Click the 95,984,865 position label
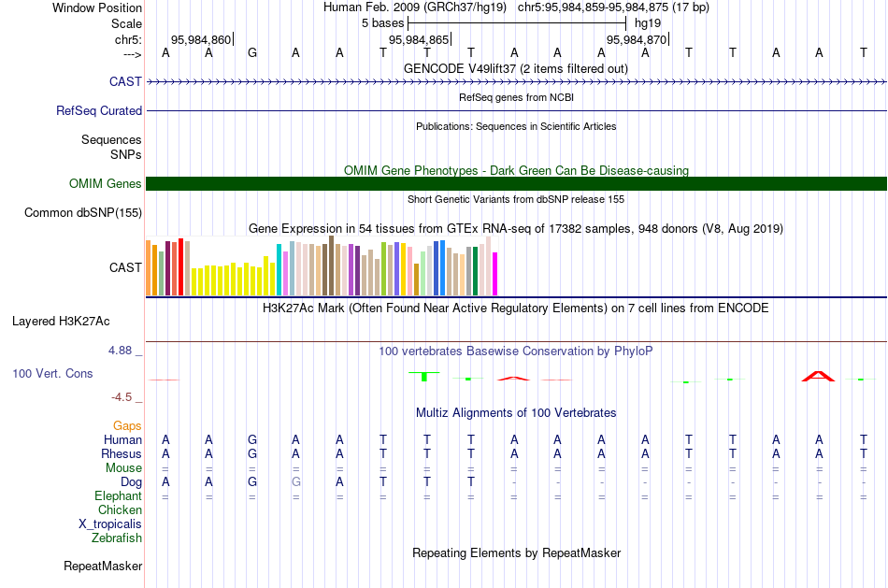 419,39
